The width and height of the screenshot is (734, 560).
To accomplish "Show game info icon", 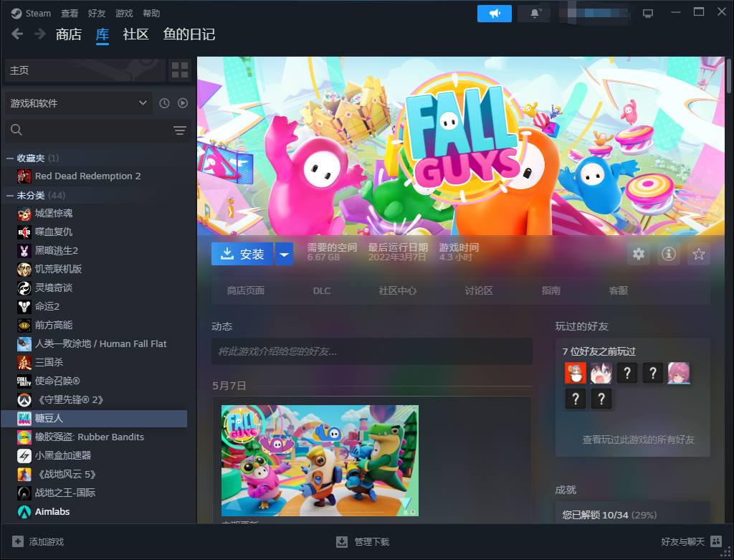I will tap(669, 255).
